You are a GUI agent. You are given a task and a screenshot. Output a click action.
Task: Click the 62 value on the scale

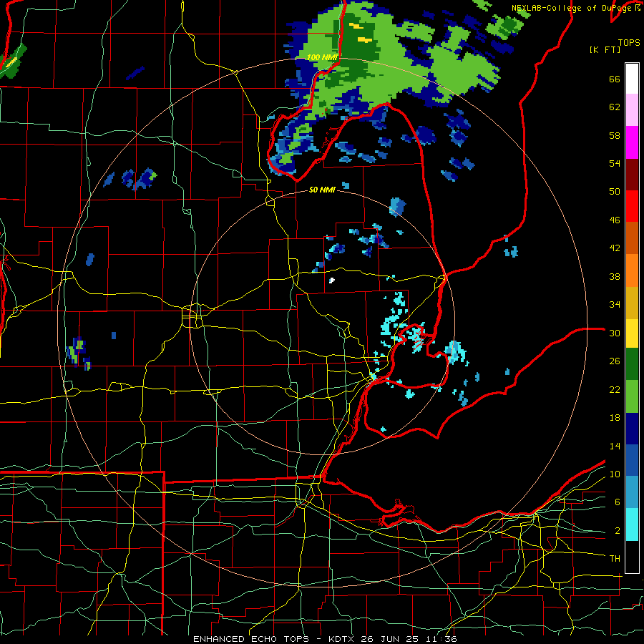[x=615, y=107]
